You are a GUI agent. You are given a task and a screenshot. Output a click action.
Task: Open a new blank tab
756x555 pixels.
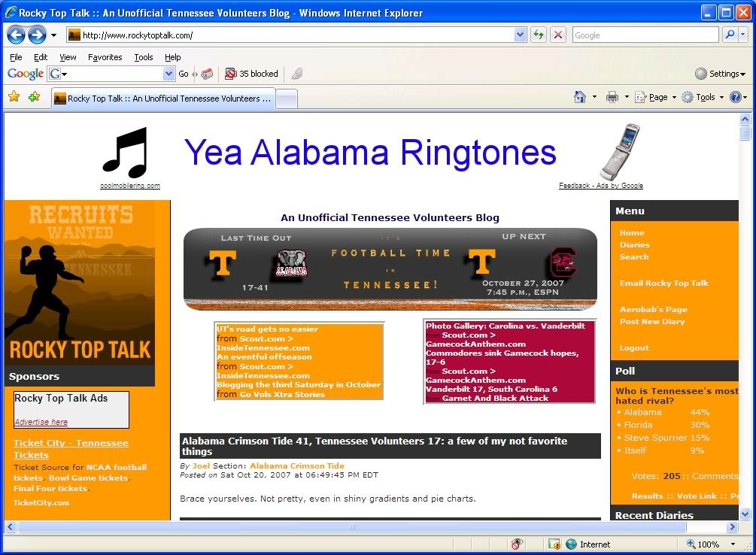(287, 99)
